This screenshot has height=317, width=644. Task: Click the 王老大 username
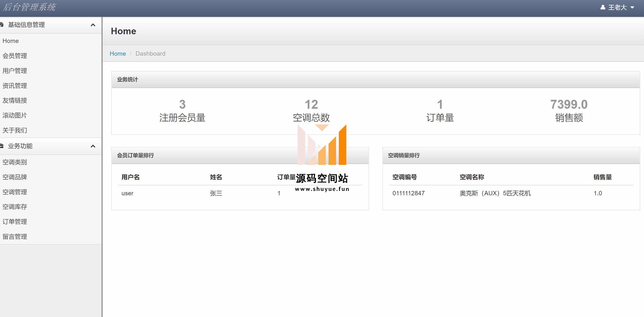tap(617, 7)
